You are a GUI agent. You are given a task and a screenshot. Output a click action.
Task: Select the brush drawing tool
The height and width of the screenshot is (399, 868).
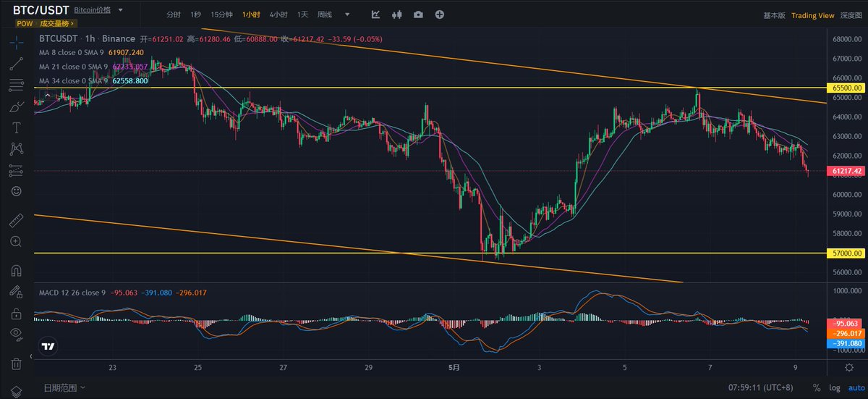point(16,106)
